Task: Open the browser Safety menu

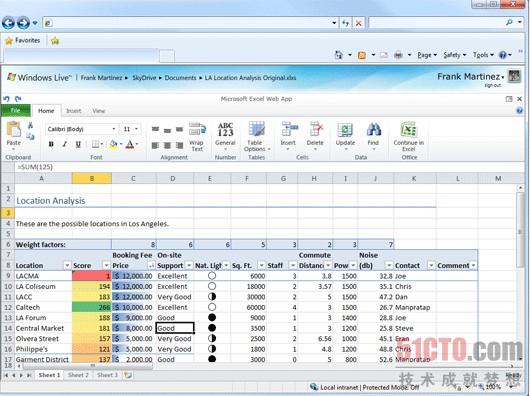Action: 455,55
